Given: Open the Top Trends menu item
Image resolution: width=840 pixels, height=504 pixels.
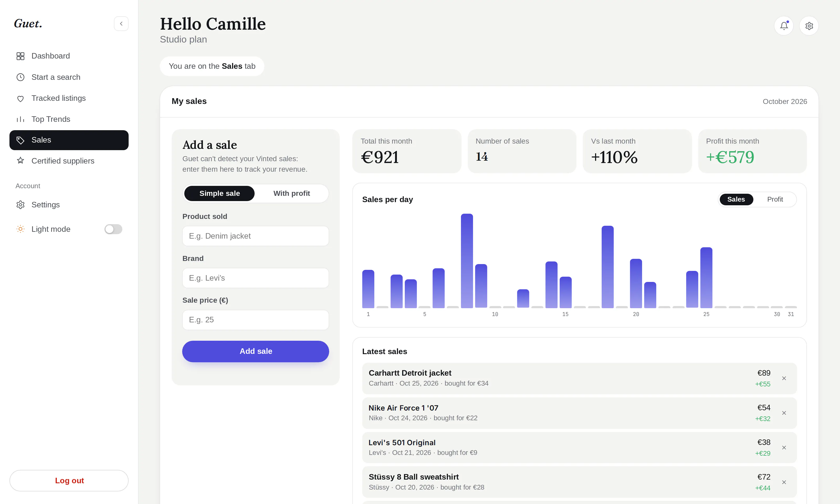Looking at the screenshot, I should [x=69, y=119].
